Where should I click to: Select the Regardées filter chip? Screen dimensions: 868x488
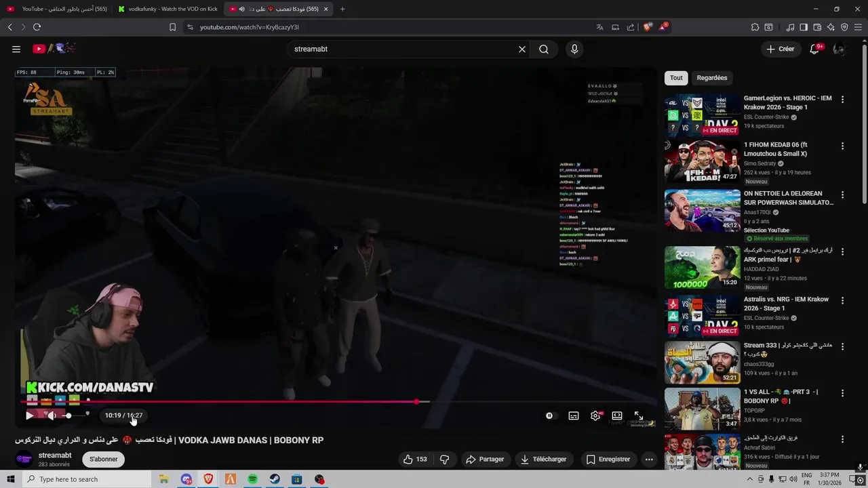coord(712,78)
